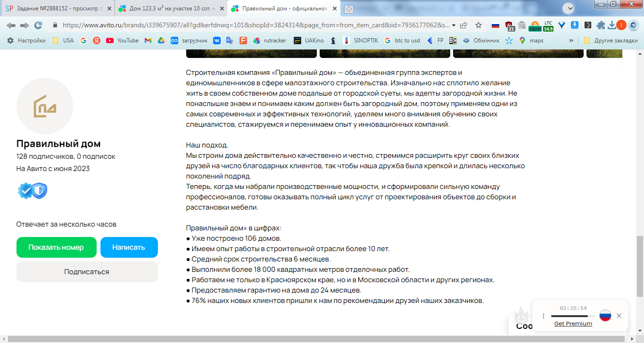The image size is (644, 343).
Task: Open the VK bookmark icon
Action: pos(217,41)
